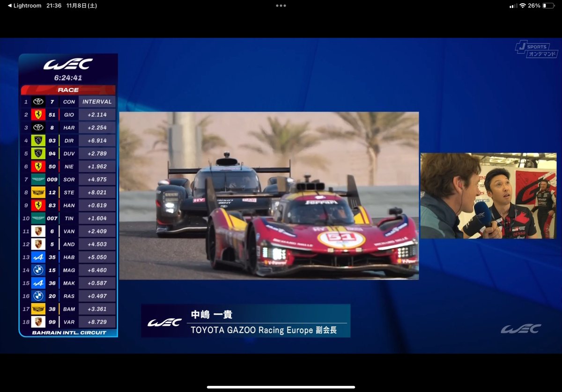This screenshot has width=562, height=392.
Task: Click the Ferrari logo for car 51
Action: (38, 115)
